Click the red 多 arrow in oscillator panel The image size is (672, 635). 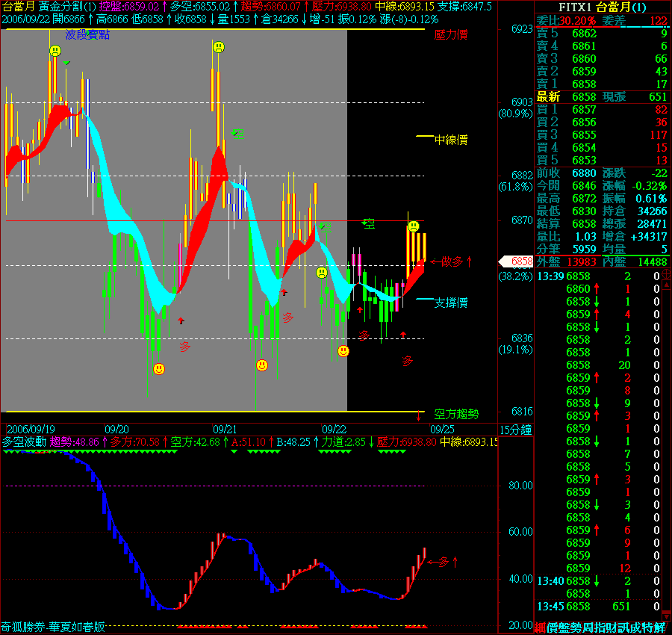coord(446,562)
